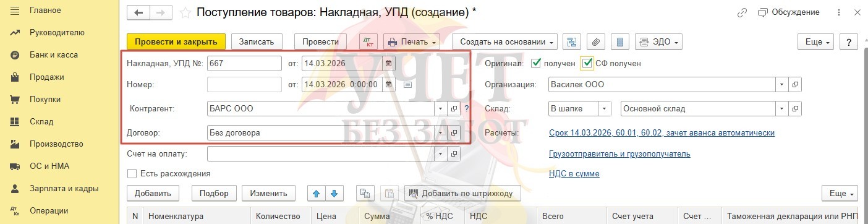The image size is (868, 224).
Task: Open the Зарплата и кадры section
Action: (x=64, y=188)
